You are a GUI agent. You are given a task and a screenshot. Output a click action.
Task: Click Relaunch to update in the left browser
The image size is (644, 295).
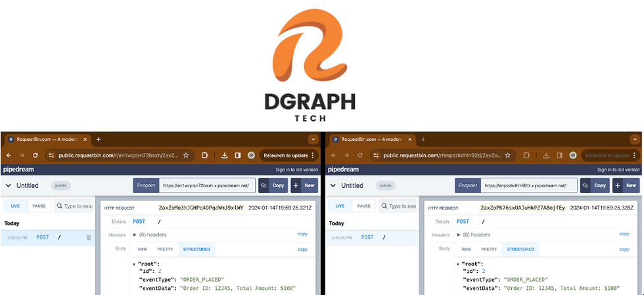coord(285,155)
